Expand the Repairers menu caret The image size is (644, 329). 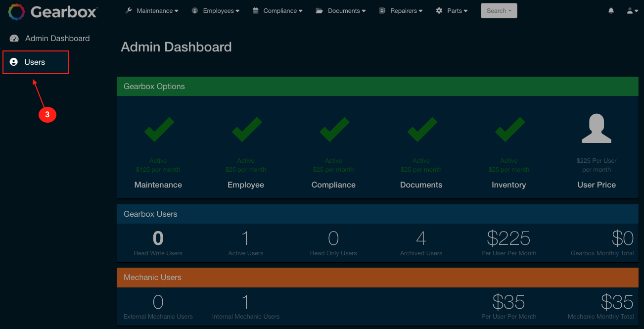420,11
